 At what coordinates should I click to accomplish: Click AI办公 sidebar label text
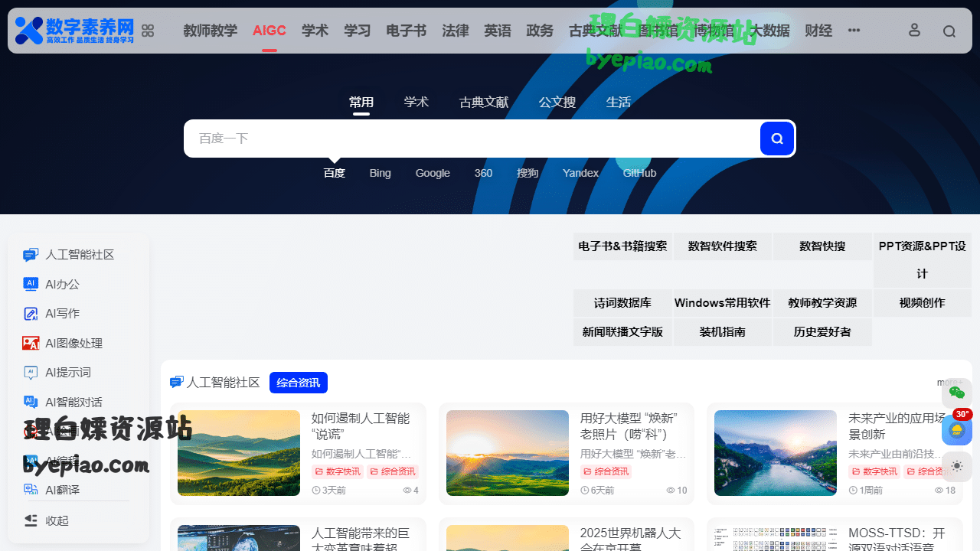(x=62, y=284)
